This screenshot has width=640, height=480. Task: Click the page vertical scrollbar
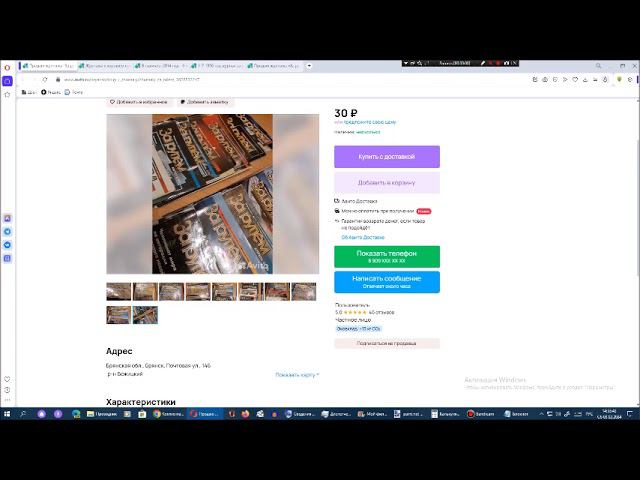(x=637, y=208)
